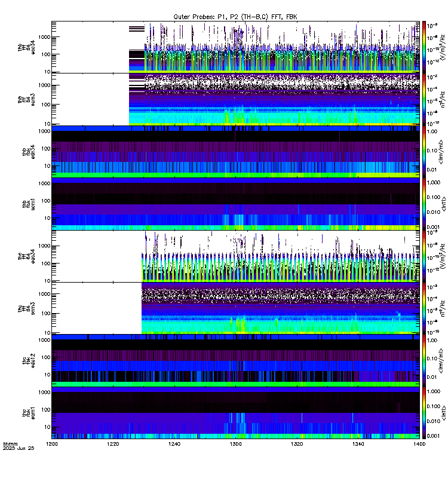Click the "thc fbk edc12" panel label
This screenshot has width=448, height=478.
(x=29, y=361)
